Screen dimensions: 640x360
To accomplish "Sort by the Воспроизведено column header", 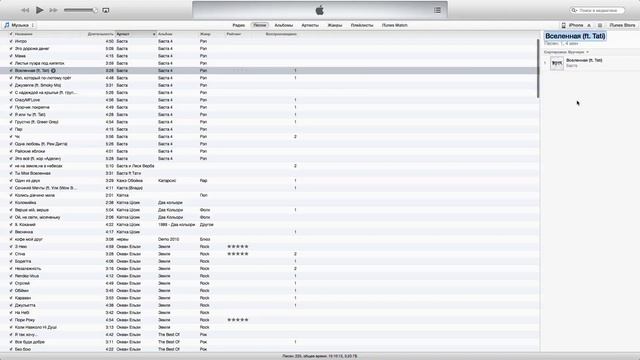I will (281, 34).
